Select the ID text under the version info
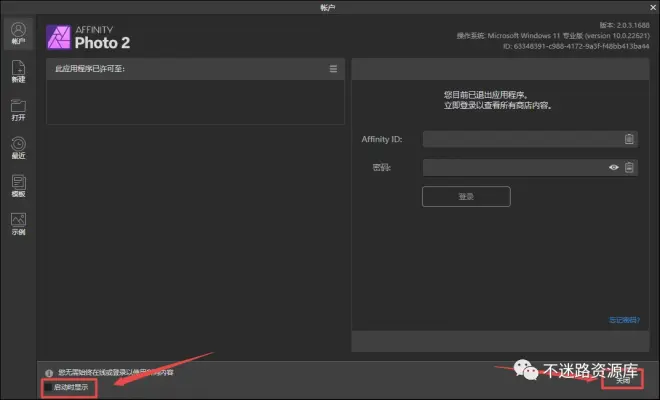 [576, 46]
